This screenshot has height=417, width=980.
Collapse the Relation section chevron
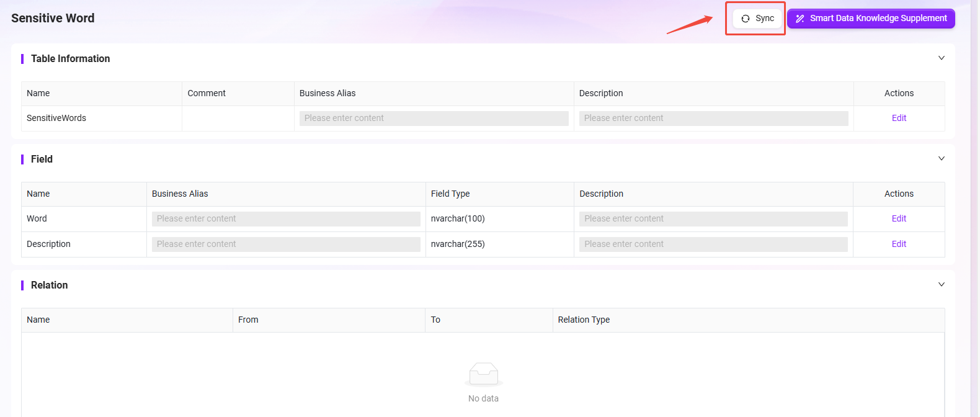pyautogui.click(x=941, y=285)
